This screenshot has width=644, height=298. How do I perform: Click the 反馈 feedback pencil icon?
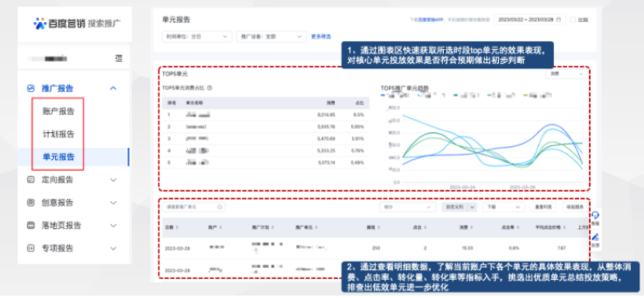click(x=595, y=237)
